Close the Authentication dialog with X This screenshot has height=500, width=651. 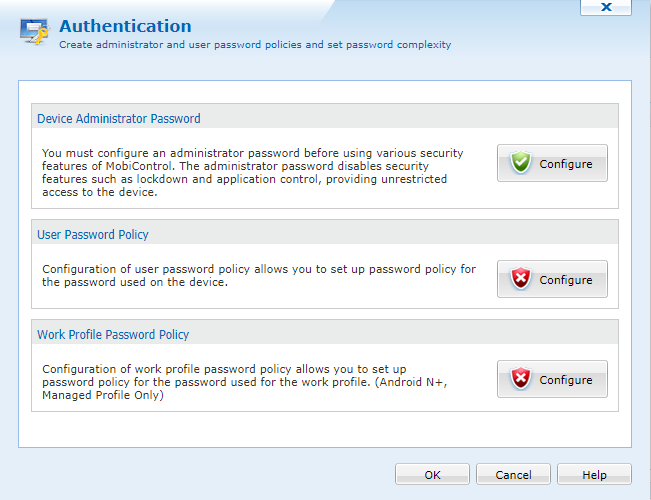click(x=607, y=7)
